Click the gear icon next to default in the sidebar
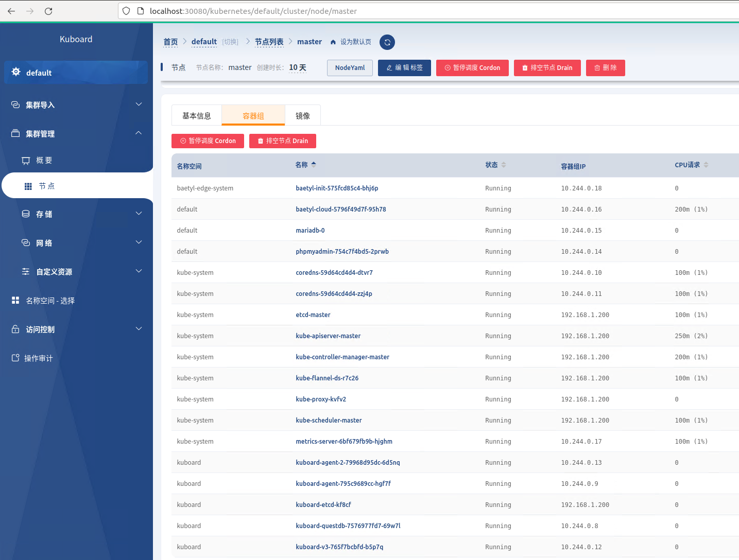The image size is (739, 560). pos(16,72)
